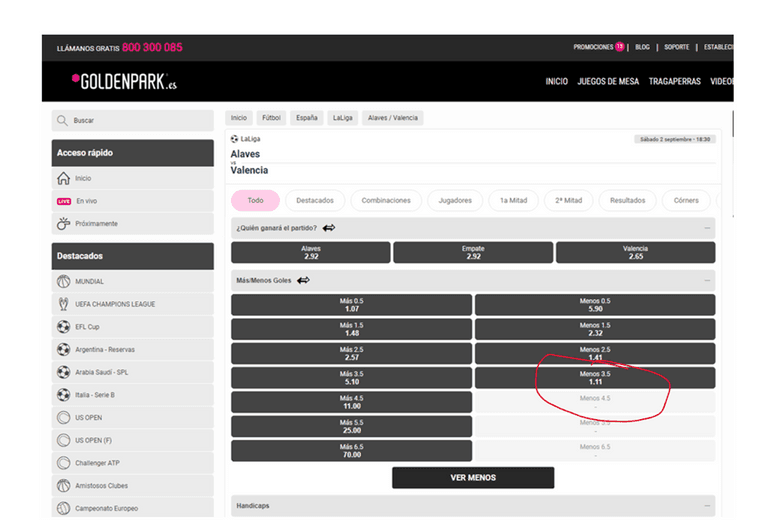760x530 pixels.
Task: Select the Destacados filter tab
Action: coord(315,200)
